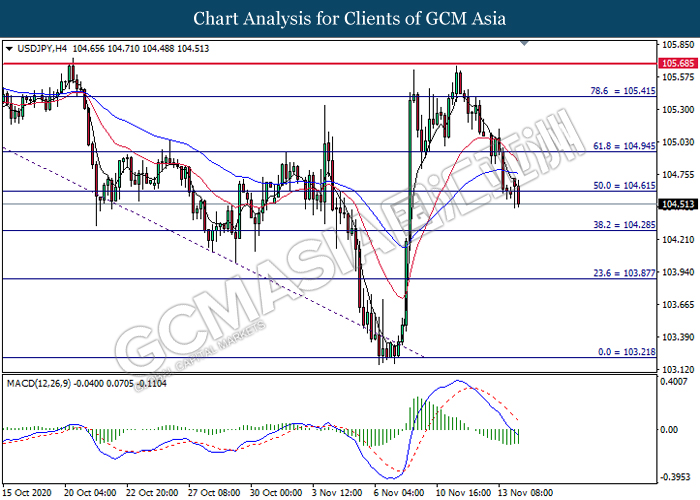The image size is (700, 500).
Task: Click the 13 Nov 08:00 time label
Action: click(x=525, y=492)
